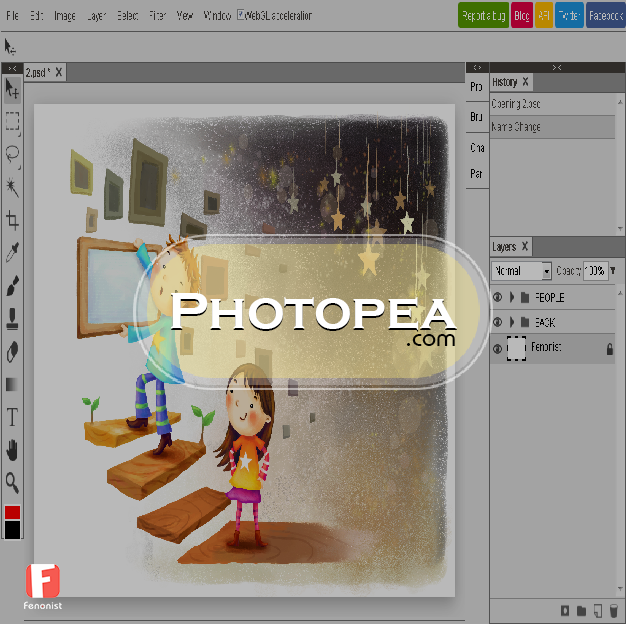Hide the PEOPLE folder with eye icon

click(497, 297)
